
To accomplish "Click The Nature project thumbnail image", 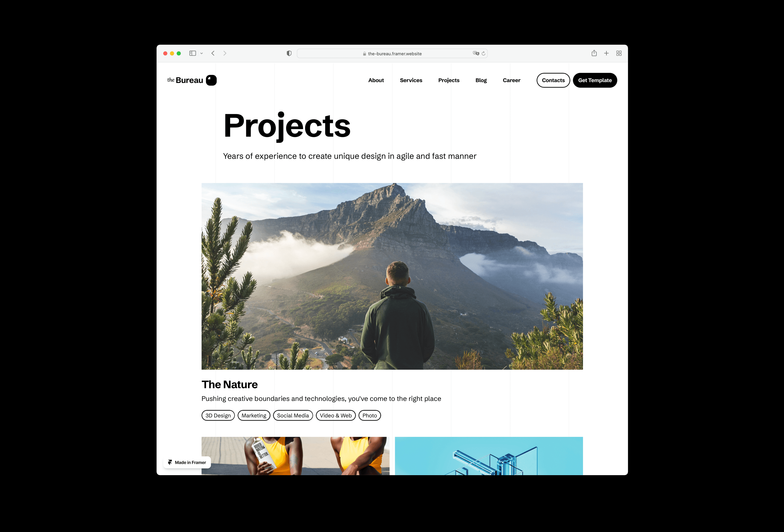I will (x=392, y=276).
